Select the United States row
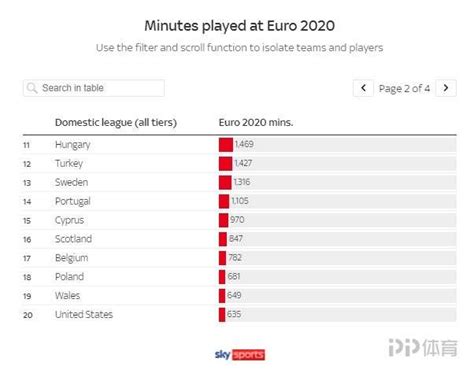Image resolution: width=474 pixels, height=373 pixels. pos(239,315)
